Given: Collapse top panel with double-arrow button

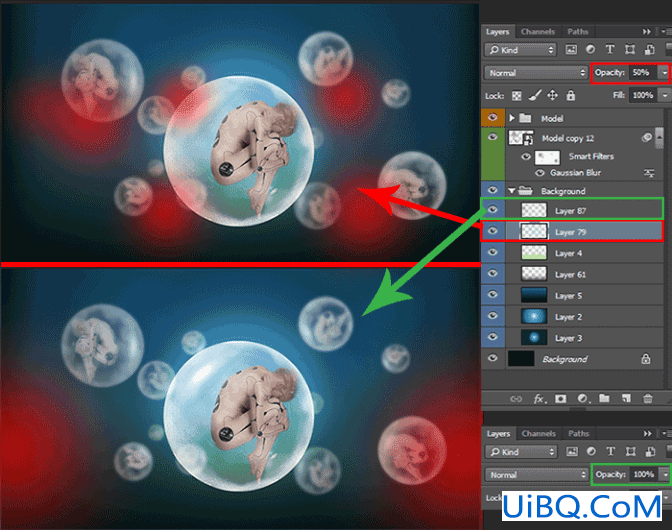Looking at the screenshot, I should pos(646,32).
